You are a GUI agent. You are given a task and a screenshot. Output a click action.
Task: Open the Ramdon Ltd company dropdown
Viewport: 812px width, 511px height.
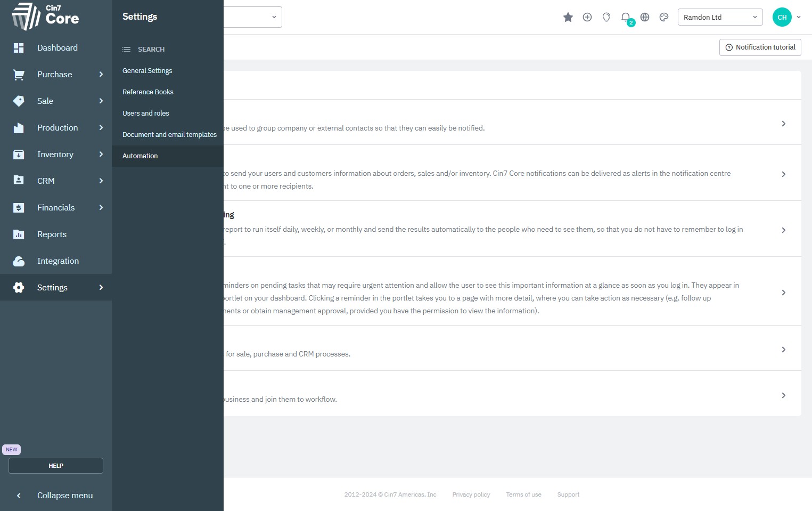pos(720,17)
